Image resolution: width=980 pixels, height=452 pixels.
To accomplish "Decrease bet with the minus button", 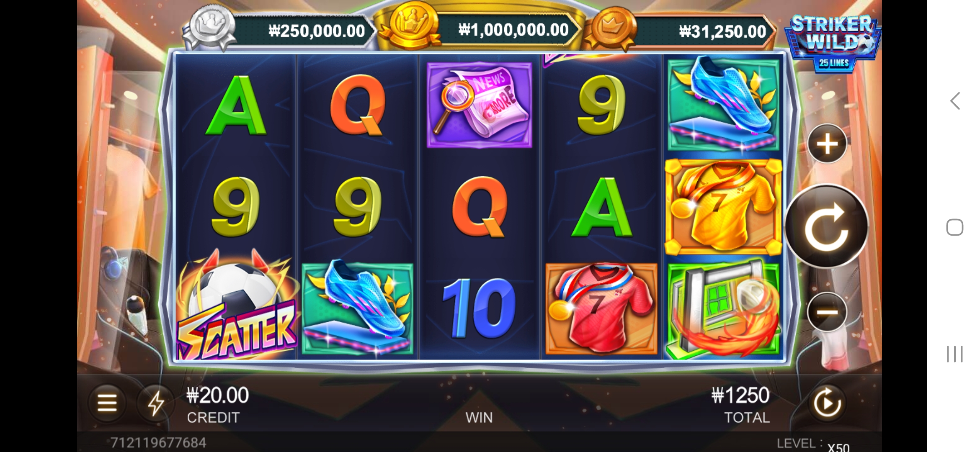I will pos(827,312).
